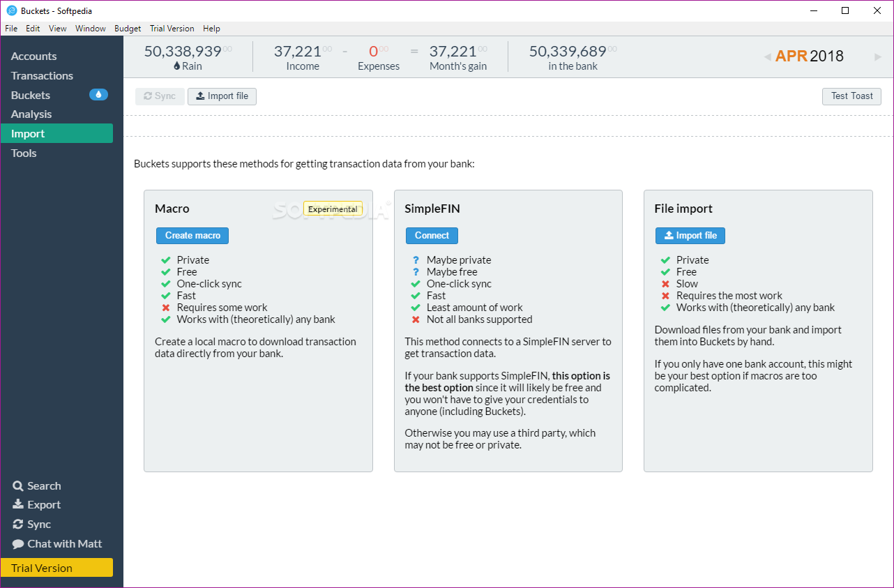The height and width of the screenshot is (588, 894).
Task: Click the File import card heading
Action: click(x=683, y=209)
